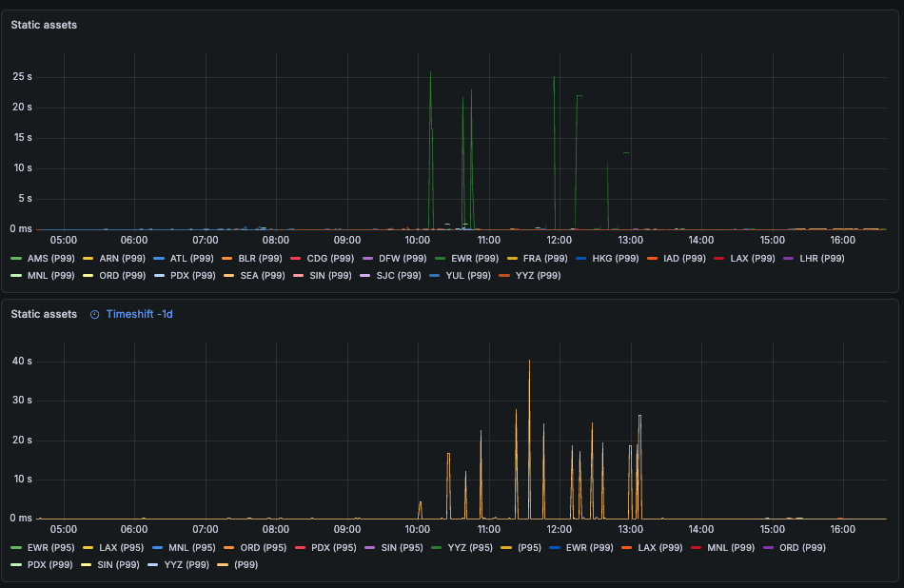The image size is (904, 588).
Task: Isolate the LHR (P99) series label
Action: [821, 258]
